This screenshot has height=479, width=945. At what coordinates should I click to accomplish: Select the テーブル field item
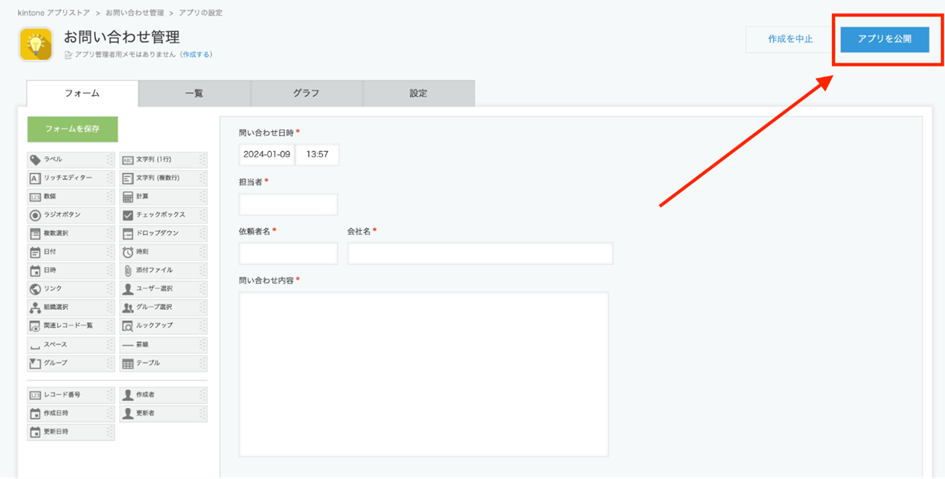(x=162, y=363)
